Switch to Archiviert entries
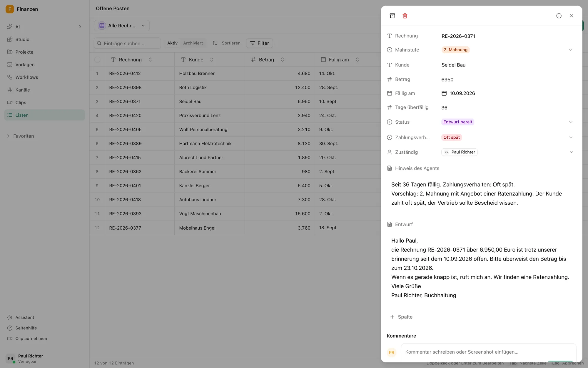 point(193,43)
